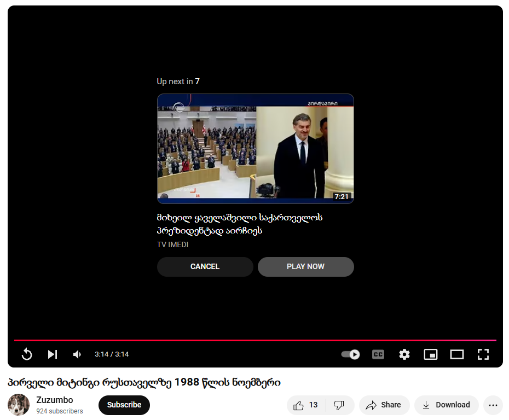509x420 pixels.
Task: Click the 924 subscribers text
Action: [x=60, y=411]
